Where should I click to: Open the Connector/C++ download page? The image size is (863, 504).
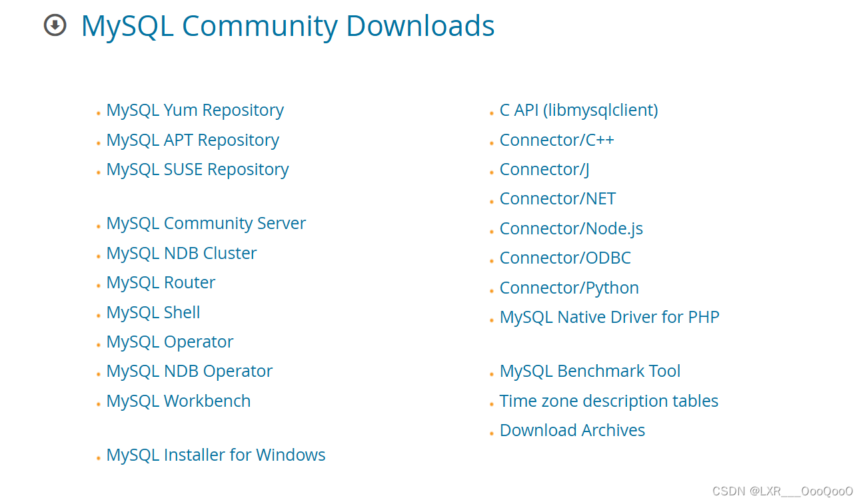tap(557, 140)
